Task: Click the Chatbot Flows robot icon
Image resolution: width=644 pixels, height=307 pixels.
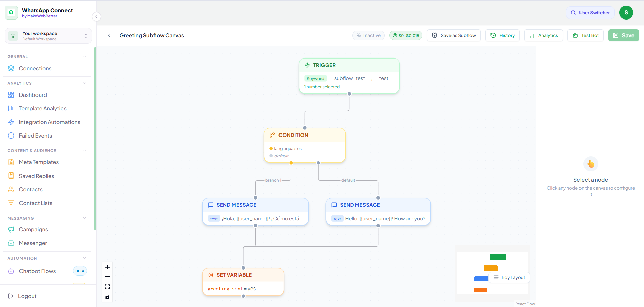Action: 11,271
